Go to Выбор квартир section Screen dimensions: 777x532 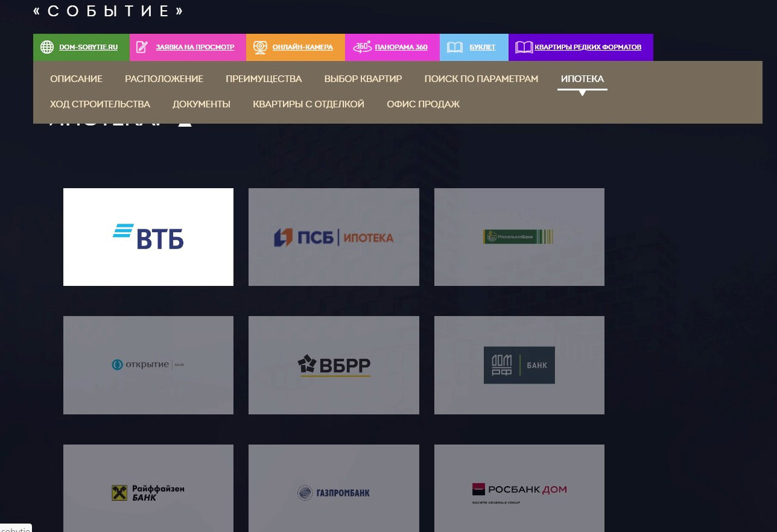[363, 79]
